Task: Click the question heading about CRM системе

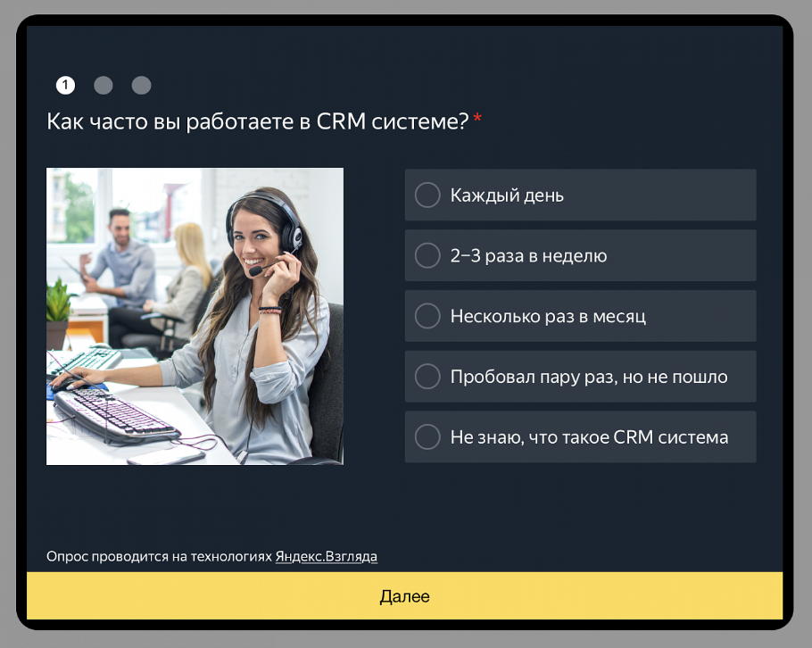Action: point(257,121)
